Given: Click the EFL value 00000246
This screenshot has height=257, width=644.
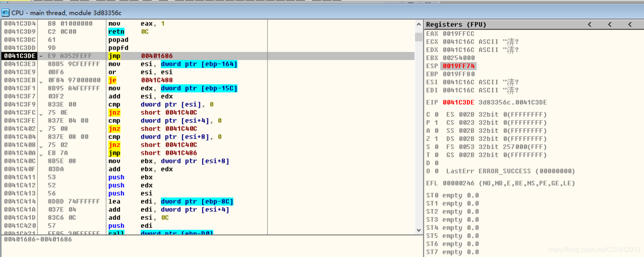Looking at the screenshot, I should click(x=458, y=183).
